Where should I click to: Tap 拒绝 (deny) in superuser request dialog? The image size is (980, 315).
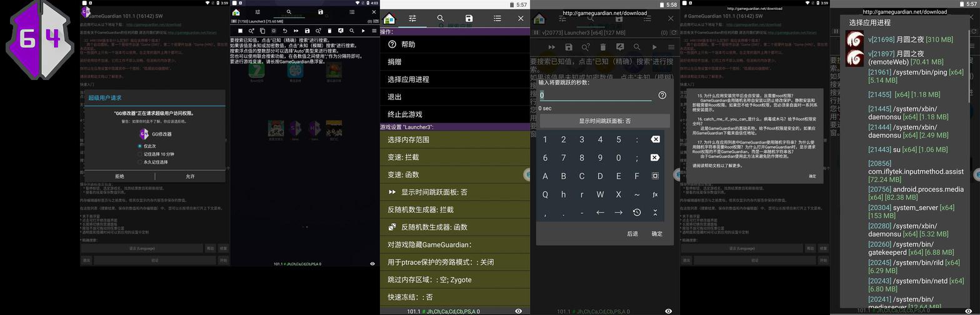[x=119, y=176]
